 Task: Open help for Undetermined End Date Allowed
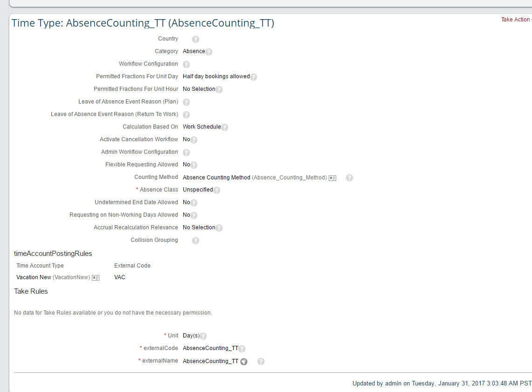pos(194,203)
